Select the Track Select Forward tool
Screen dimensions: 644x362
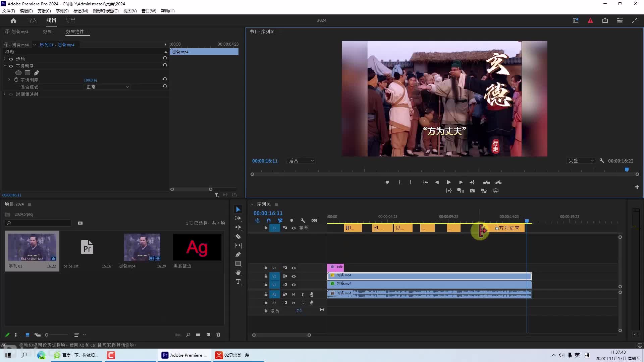[x=238, y=218]
